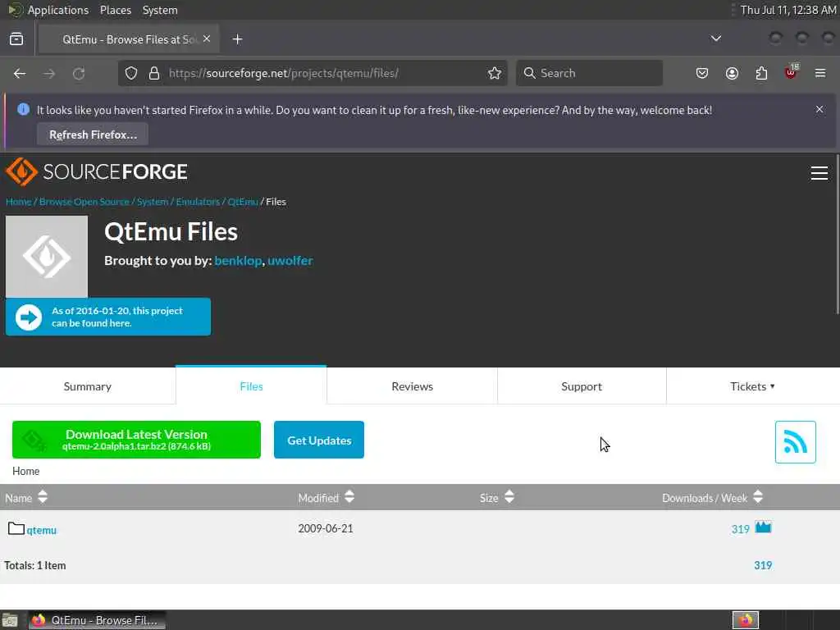840x630 pixels.
Task: Open the extensions puzzle icon
Action: tap(761, 73)
